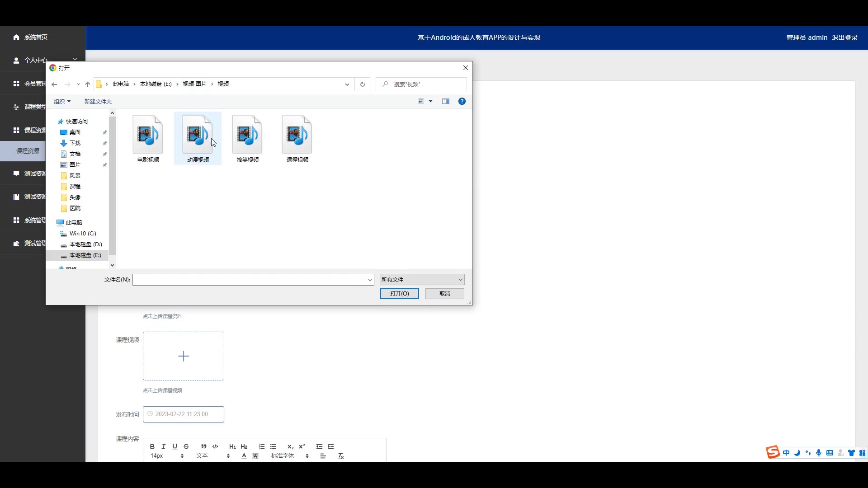This screenshot has width=868, height=488.
Task: Select 本地磁盘 (D:) in navigation tree
Action: click(x=85, y=244)
